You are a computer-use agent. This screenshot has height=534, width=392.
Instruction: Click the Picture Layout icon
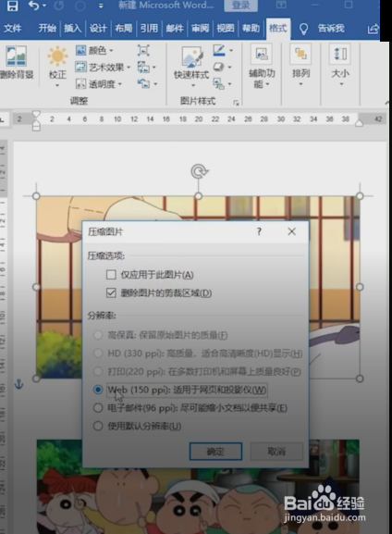point(218,83)
